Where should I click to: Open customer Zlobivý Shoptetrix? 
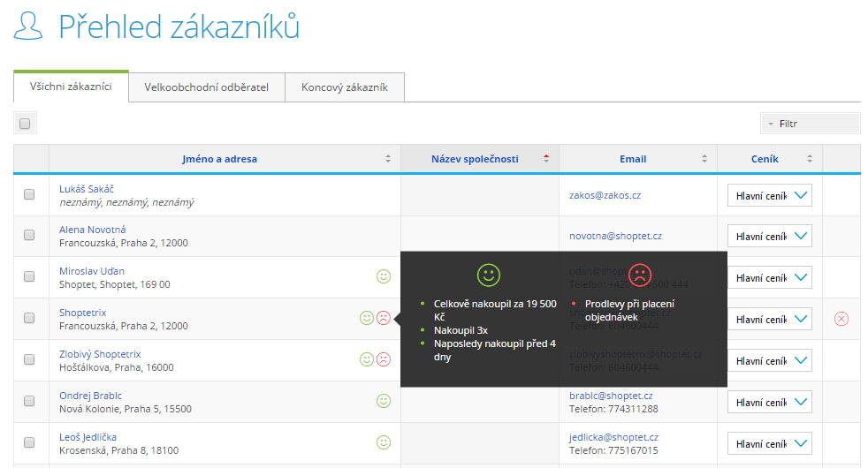[100, 354]
